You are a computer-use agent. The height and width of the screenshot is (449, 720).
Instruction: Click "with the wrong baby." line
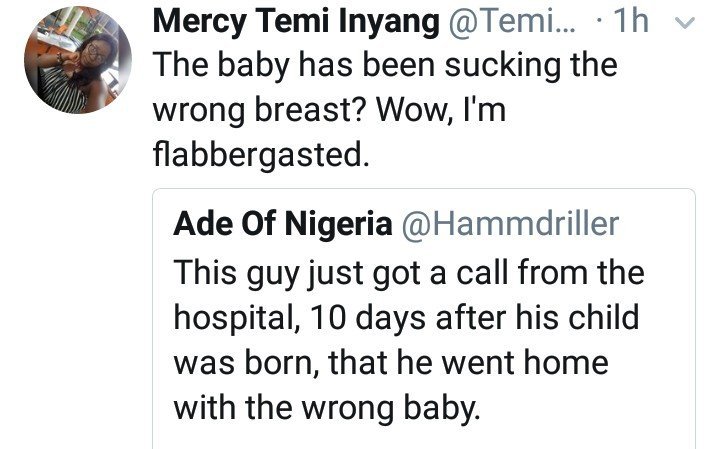coord(327,407)
